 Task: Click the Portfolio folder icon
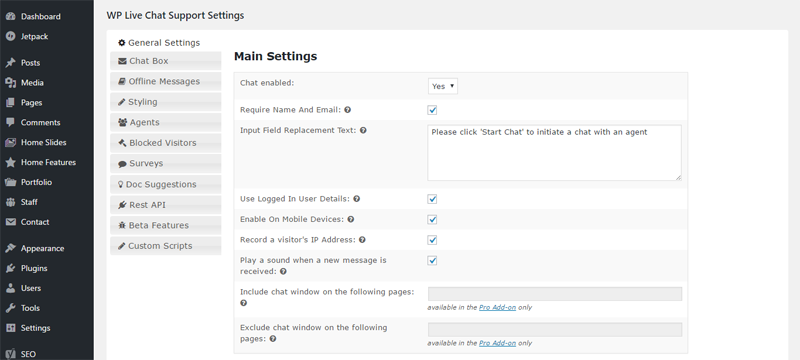pos(10,182)
